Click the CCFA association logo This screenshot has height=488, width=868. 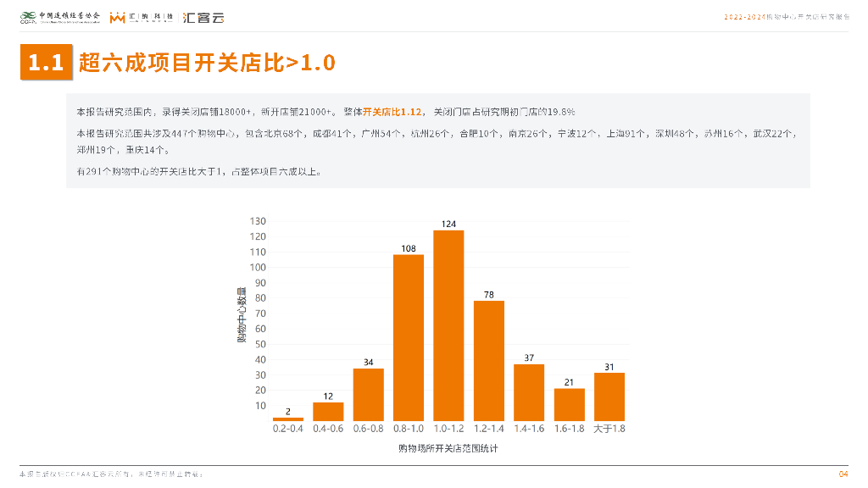60,17
